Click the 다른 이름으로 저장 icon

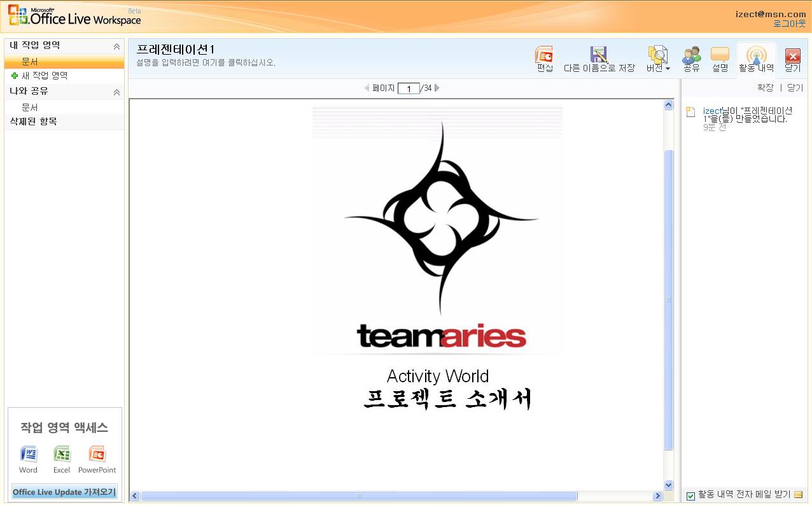pos(598,57)
